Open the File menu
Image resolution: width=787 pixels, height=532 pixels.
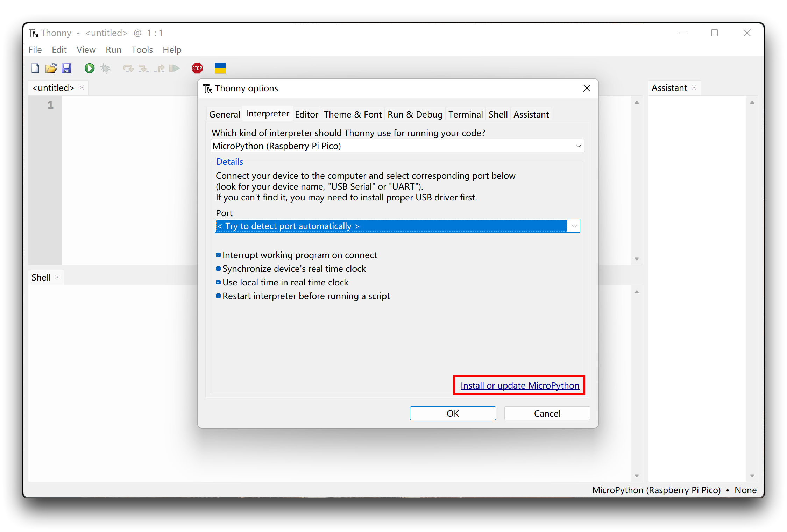point(35,50)
